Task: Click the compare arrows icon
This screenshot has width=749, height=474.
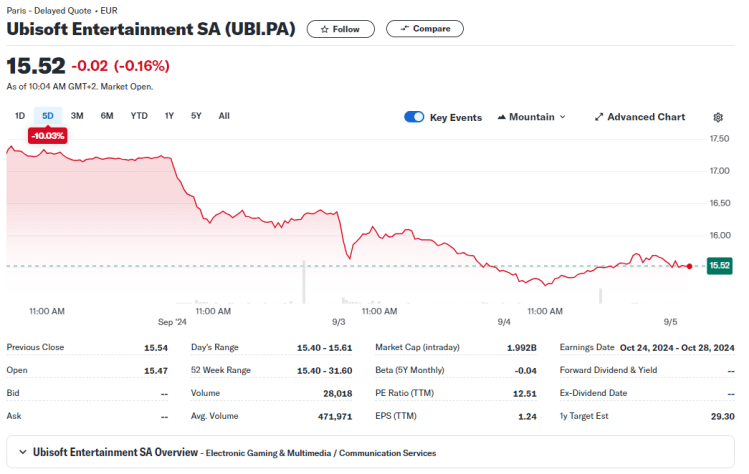Action: [x=405, y=29]
